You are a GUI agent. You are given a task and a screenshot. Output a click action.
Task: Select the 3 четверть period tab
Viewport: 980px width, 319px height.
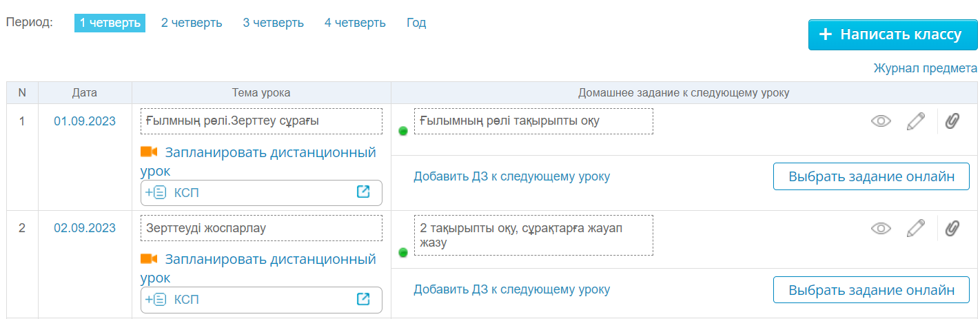[x=273, y=23]
